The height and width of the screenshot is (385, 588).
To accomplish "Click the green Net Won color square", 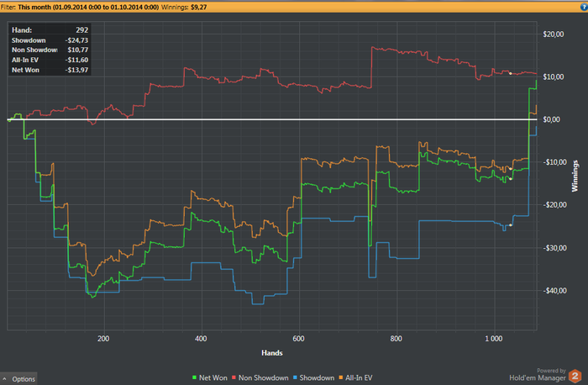I will coord(194,377).
